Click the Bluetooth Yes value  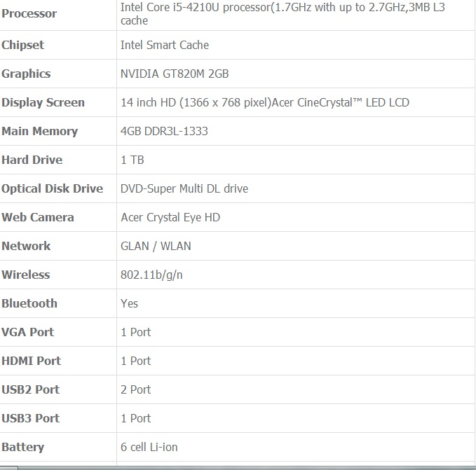point(129,303)
